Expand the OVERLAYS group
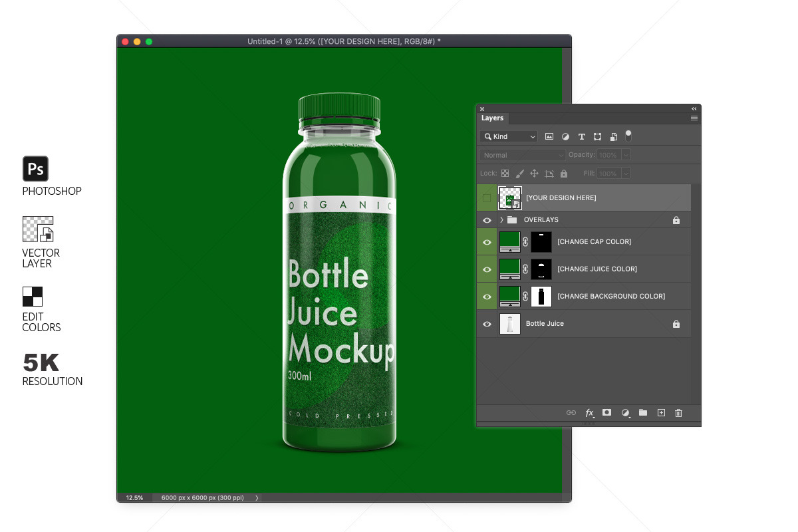This screenshot has height=532, width=798. (x=500, y=219)
